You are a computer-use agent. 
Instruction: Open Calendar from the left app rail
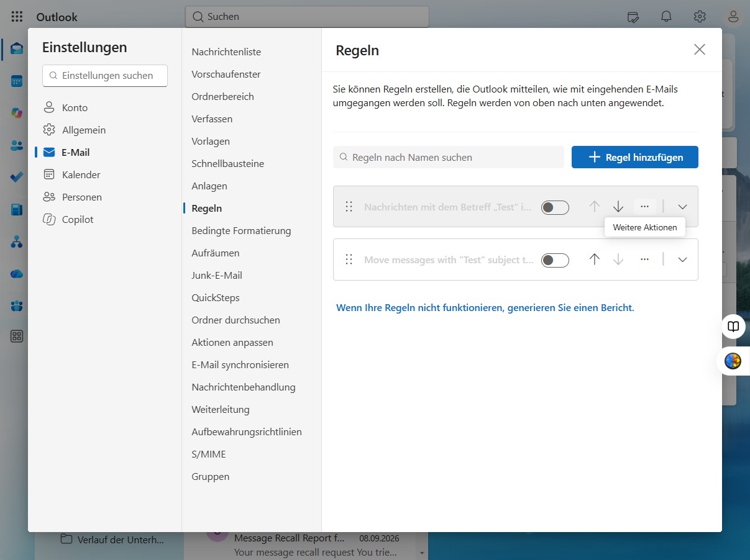(17, 81)
